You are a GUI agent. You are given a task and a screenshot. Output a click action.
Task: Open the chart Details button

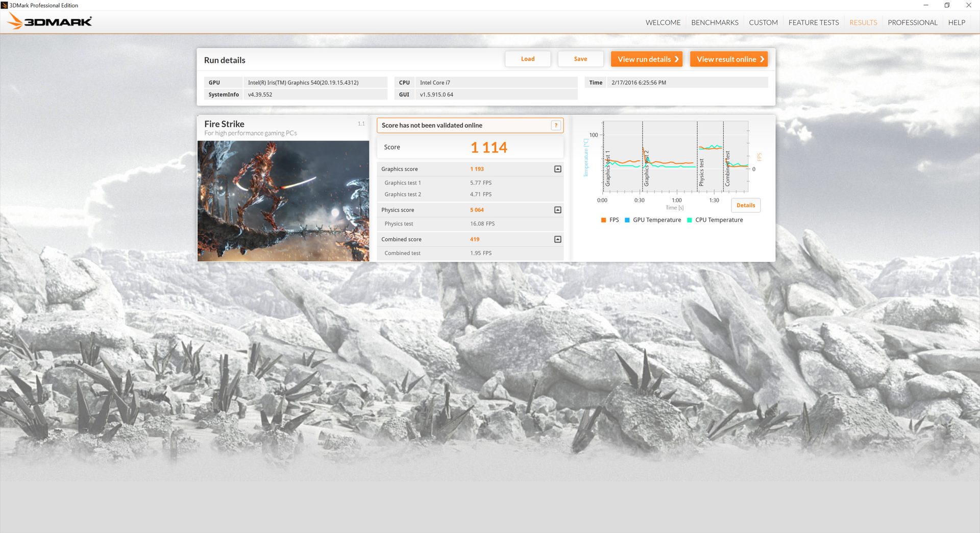746,205
